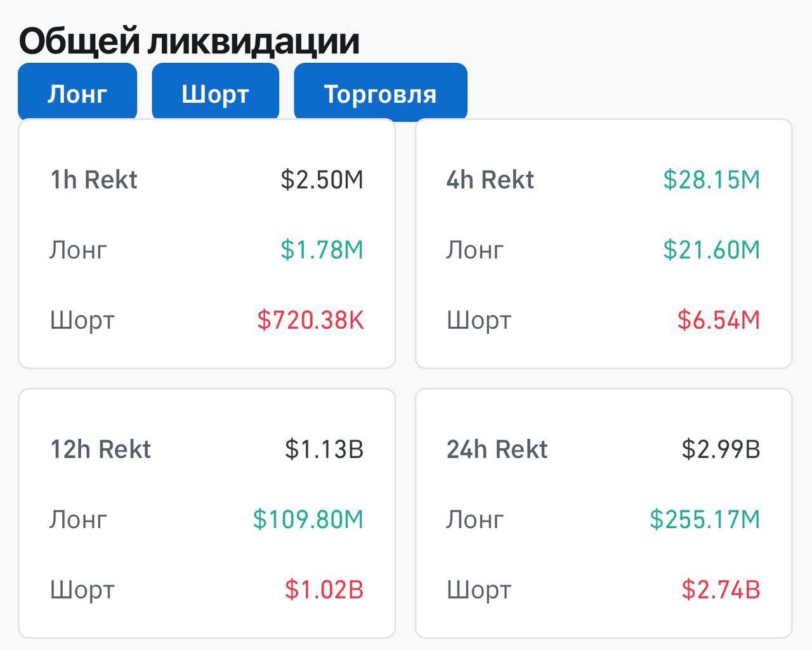Click the Общей ликвидации heading

[189, 41]
